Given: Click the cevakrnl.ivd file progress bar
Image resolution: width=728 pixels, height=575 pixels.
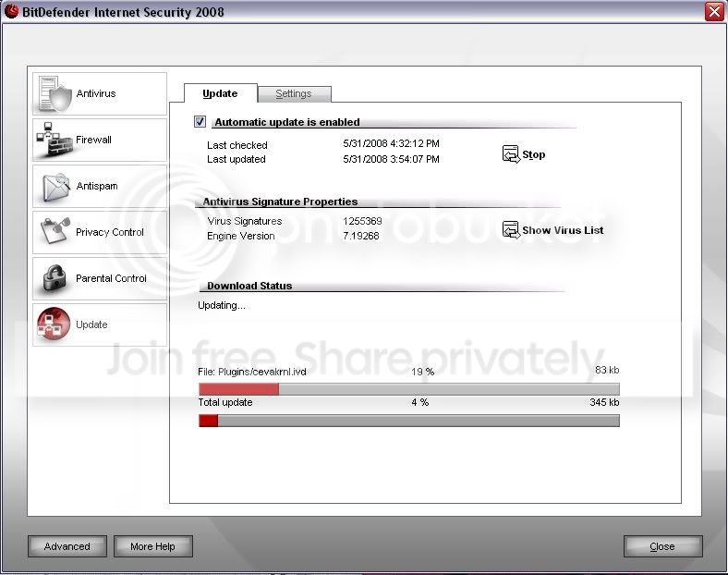Looking at the screenshot, I should pos(409,389).
